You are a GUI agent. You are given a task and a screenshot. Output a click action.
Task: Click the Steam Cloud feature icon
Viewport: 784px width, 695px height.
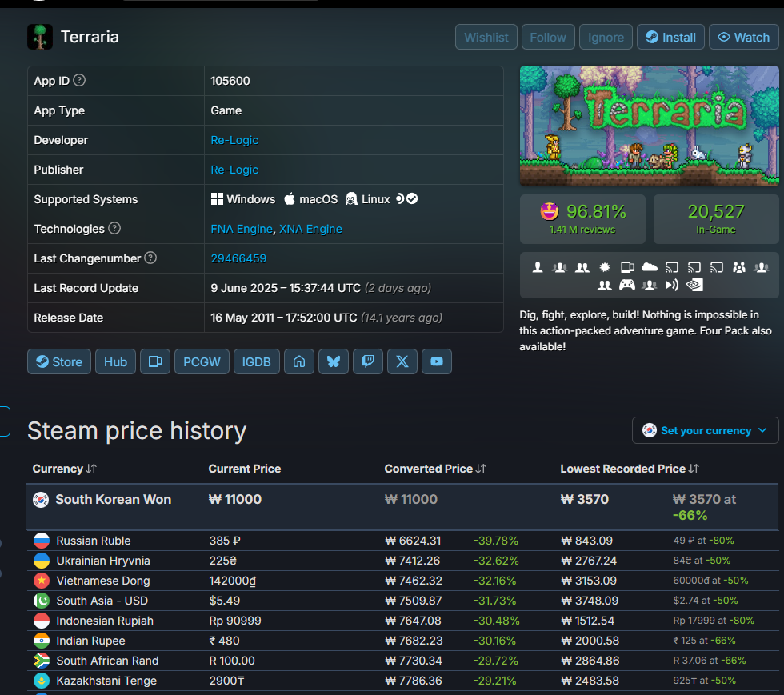650,267
